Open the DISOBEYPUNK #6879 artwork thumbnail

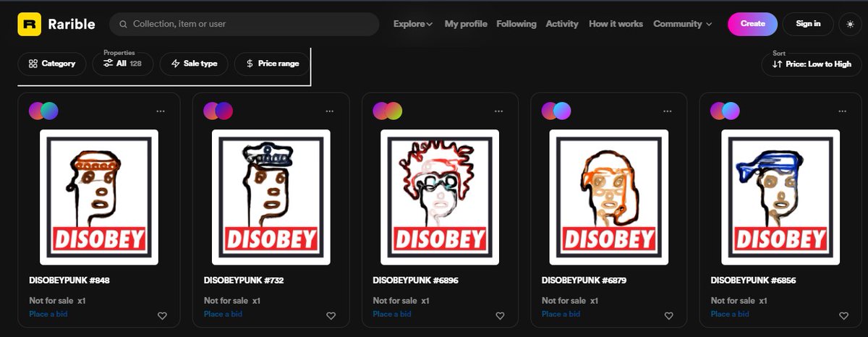[609, 197]
